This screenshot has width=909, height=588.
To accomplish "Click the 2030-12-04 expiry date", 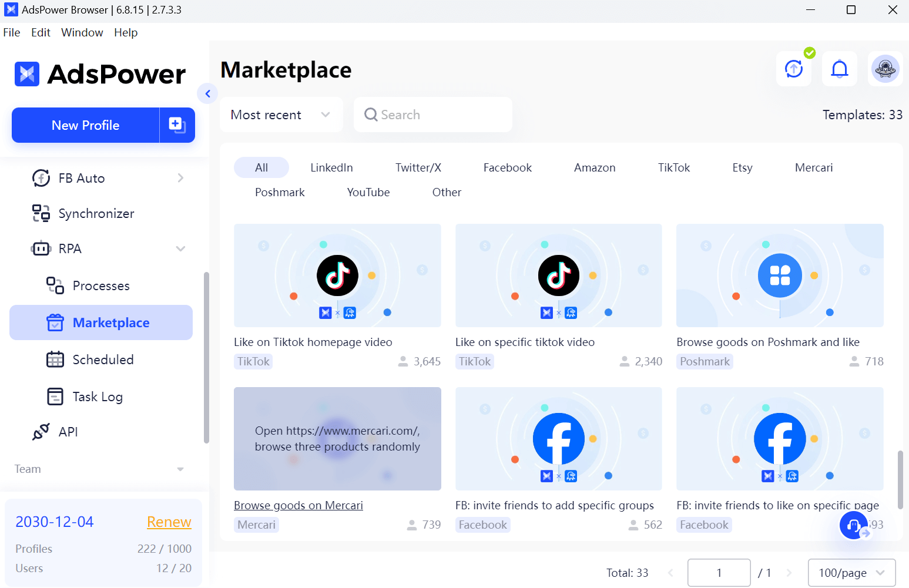I will (55, 522).
